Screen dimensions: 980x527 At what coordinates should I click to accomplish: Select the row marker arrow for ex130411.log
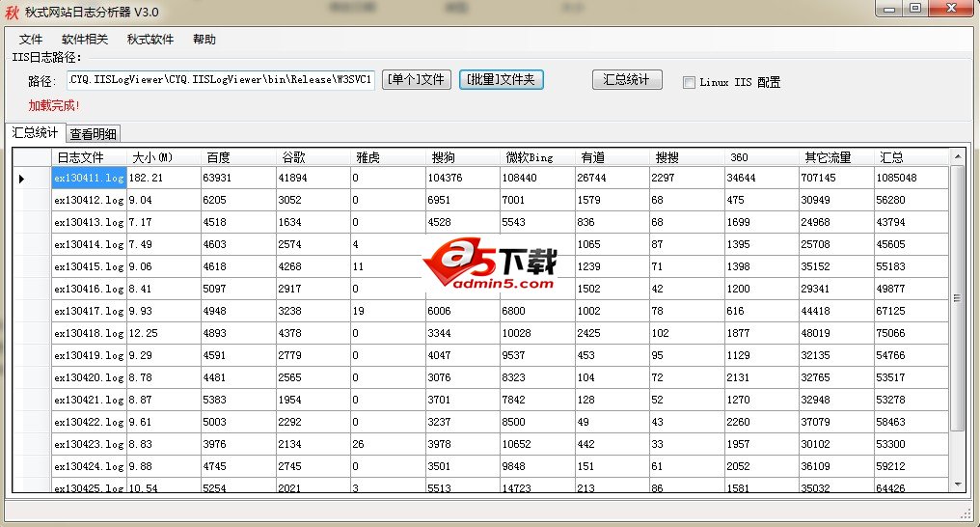point(22,179)
